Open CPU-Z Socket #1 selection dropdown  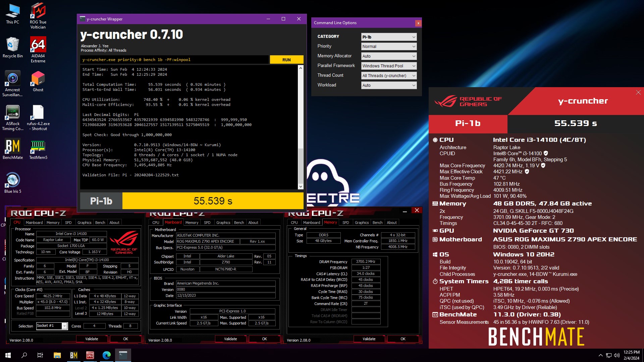point(52,326)
